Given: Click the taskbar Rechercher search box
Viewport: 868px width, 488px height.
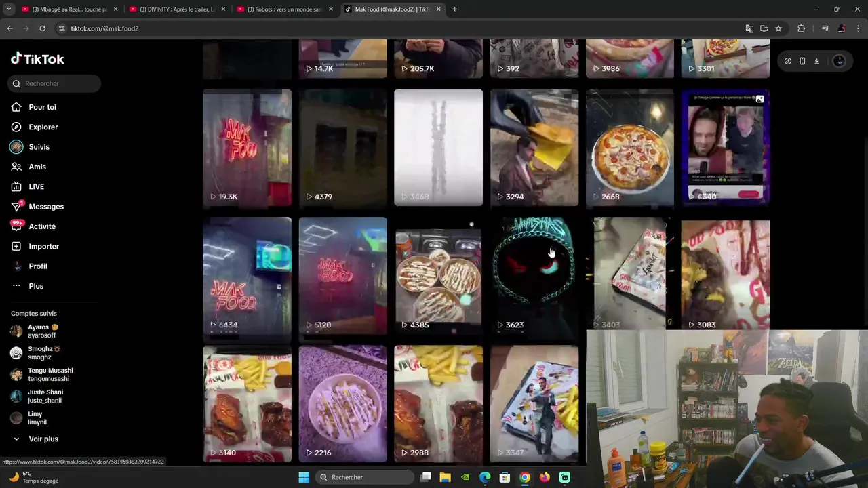Looking at the screenshot, I should point(364,477).
